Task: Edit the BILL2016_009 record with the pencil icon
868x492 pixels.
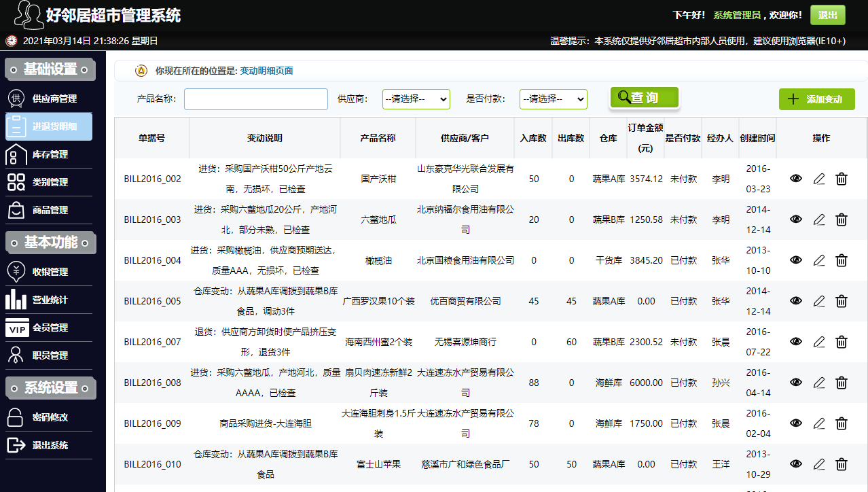Action: [x=819, y=423]
